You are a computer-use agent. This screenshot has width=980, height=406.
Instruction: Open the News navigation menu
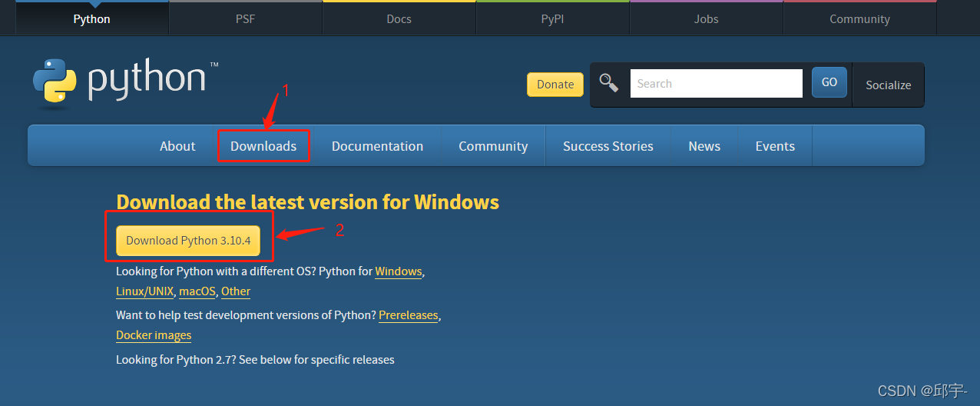[x=704, y=146]
